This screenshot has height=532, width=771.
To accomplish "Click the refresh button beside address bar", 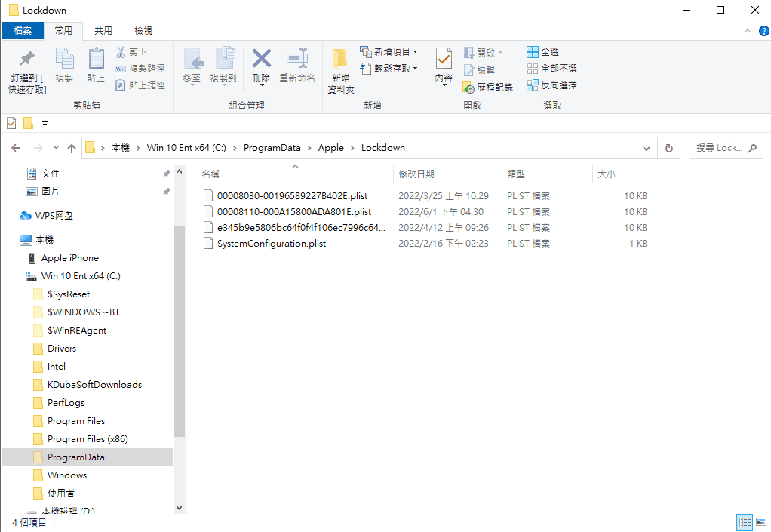I will (x=668, y=148).
